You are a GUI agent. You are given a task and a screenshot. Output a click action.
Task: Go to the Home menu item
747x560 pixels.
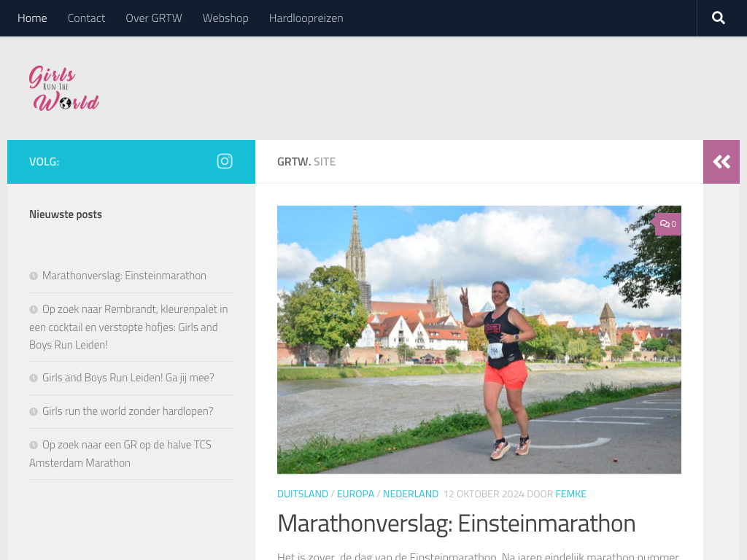point(32,18)
